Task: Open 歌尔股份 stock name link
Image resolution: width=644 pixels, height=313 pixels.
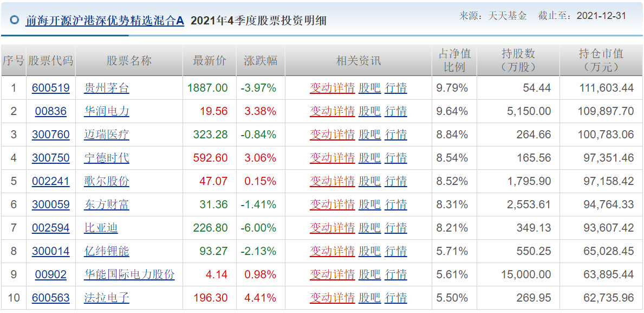Action: pyautogui.click(x=106, y=181)
